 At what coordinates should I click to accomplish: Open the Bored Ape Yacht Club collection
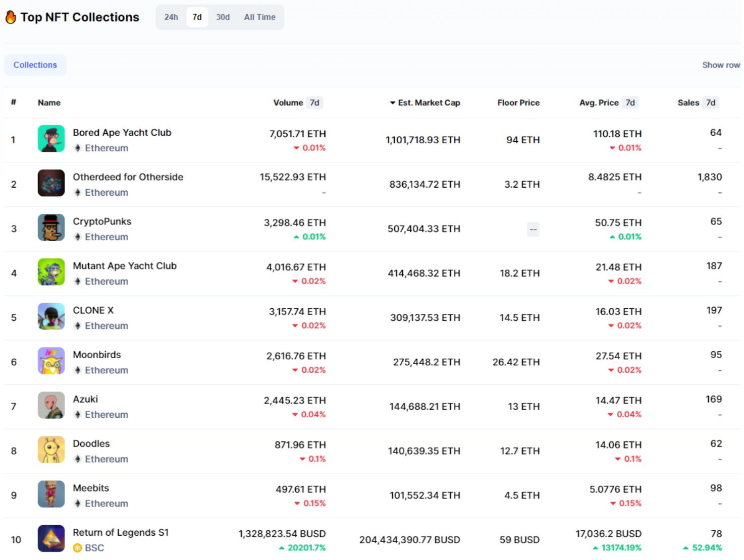122,132
